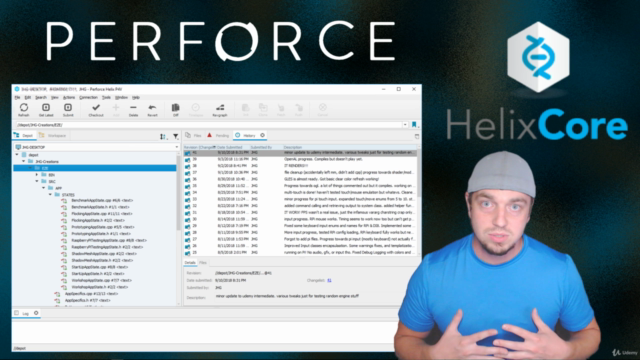Viewport: 640px width, 360px height.
Task: Click the Get Latest toolbar icon
Action: pos(46,108)
